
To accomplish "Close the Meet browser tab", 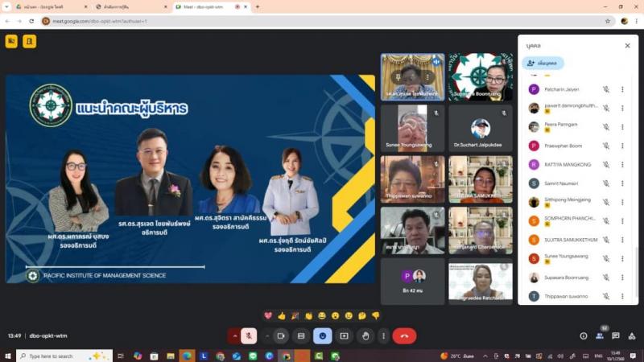I will [246, 7].
